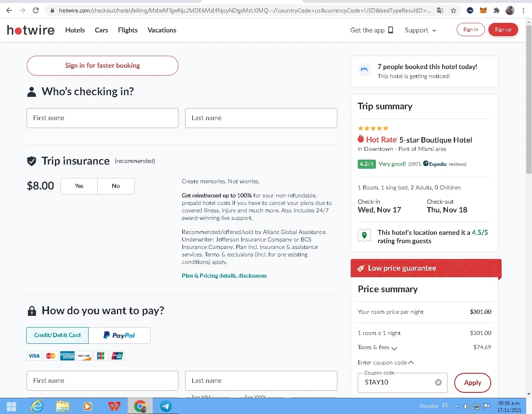Viewport: 532px width, 414px height.
Task: Click the map pin location icon
Action: (x=364, y=236)
